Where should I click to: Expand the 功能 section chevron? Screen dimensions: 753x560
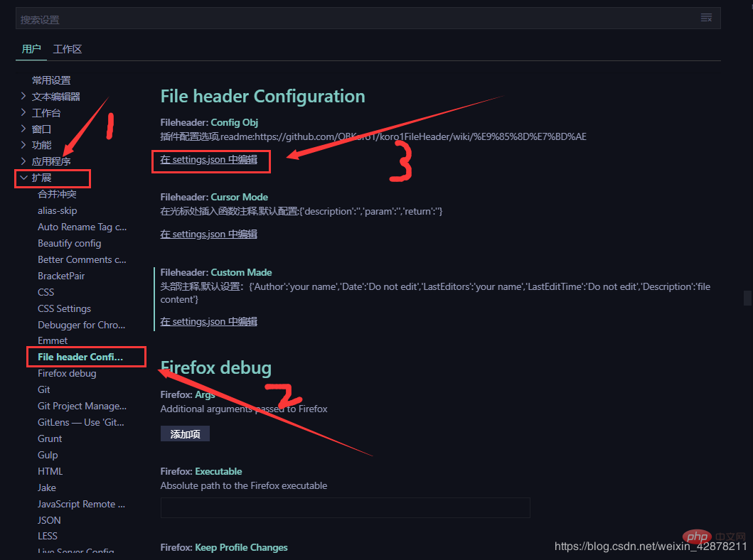click(x=23, y=145)
